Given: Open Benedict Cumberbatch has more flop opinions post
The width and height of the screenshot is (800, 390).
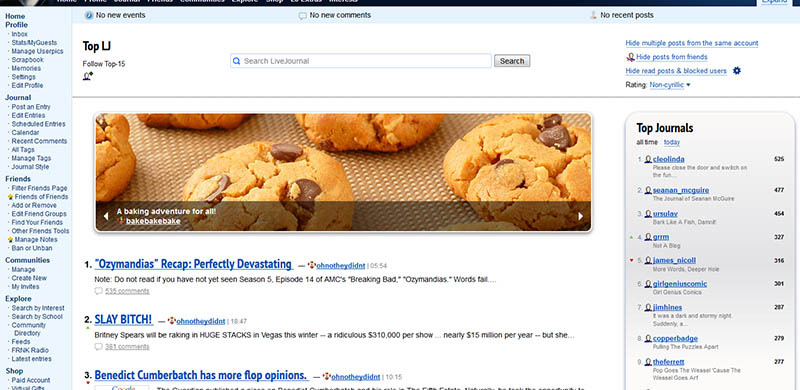Looking at the screenshot, I should tap(202, 376).
